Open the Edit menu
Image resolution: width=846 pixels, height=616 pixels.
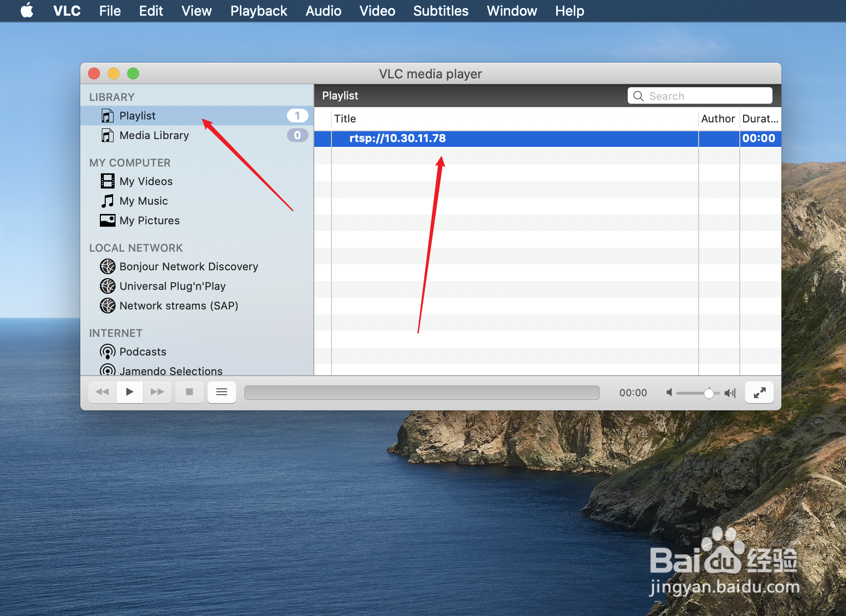point(151,11)
